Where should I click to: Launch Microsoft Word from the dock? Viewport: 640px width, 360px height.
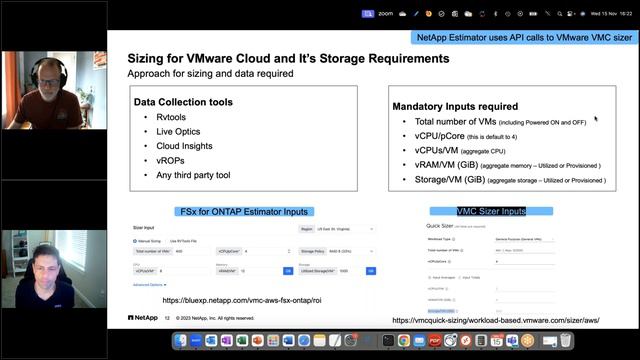289,341
